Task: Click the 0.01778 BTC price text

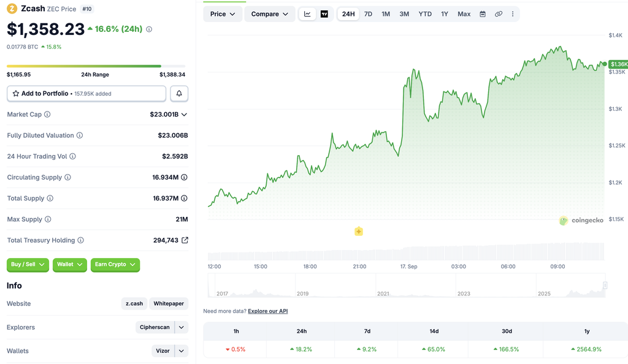Action: [x=23, y=47]
